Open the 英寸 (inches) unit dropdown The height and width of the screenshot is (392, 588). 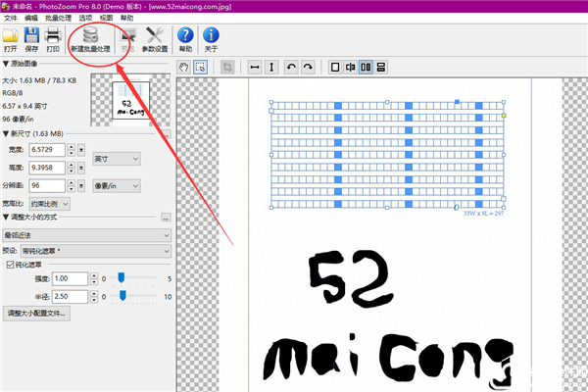click(116, 159)
